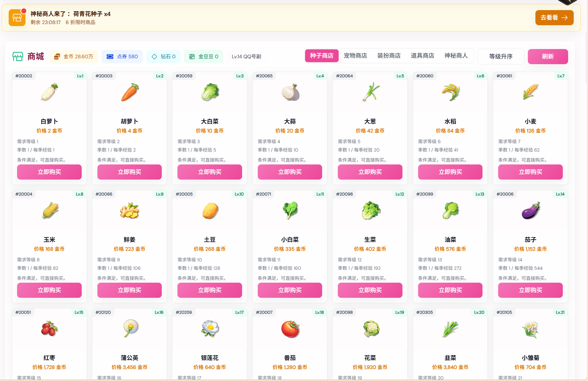This screenshot has width=588, height=381.
Task: Buy 生菜 with 立即购买
Action: tap(370, 290)
